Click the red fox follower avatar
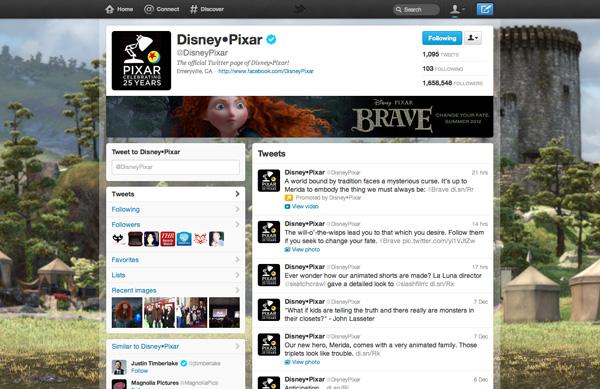This screenshot has height=389, width=600. click(x=200, y=239)
